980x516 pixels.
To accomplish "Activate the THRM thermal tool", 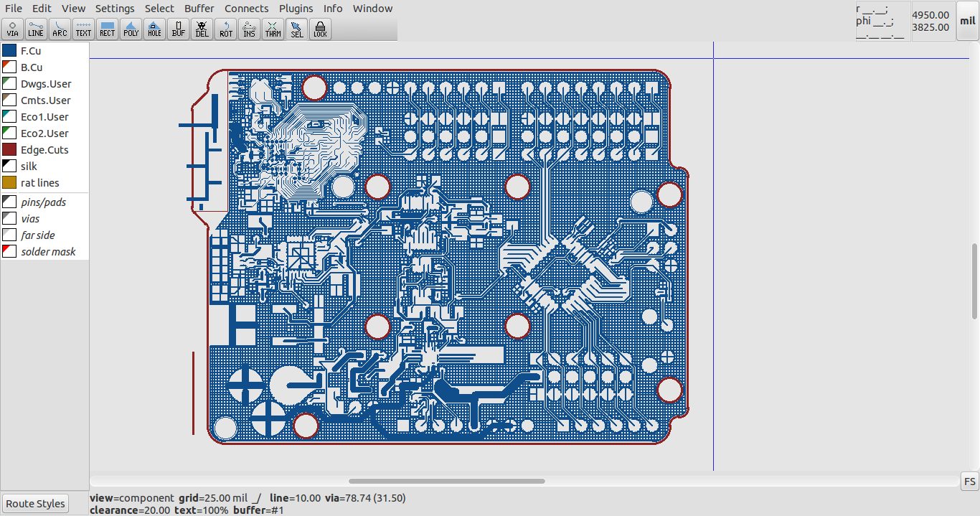I will [273, 29].
